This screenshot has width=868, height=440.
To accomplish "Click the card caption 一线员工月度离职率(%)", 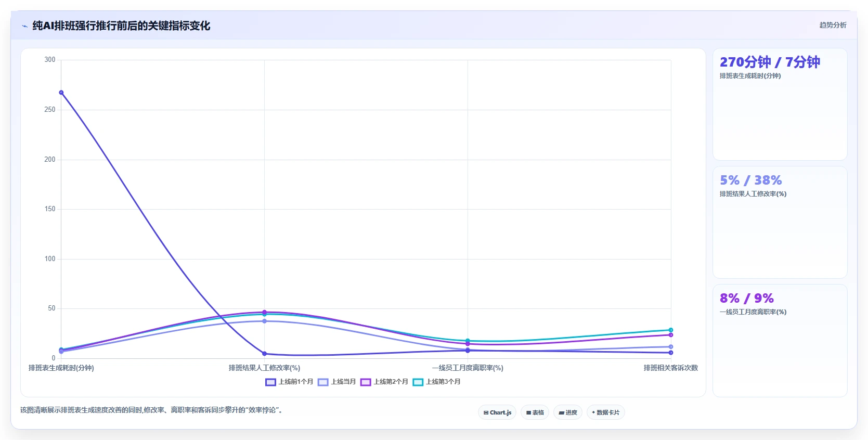I will click(753, 312).
